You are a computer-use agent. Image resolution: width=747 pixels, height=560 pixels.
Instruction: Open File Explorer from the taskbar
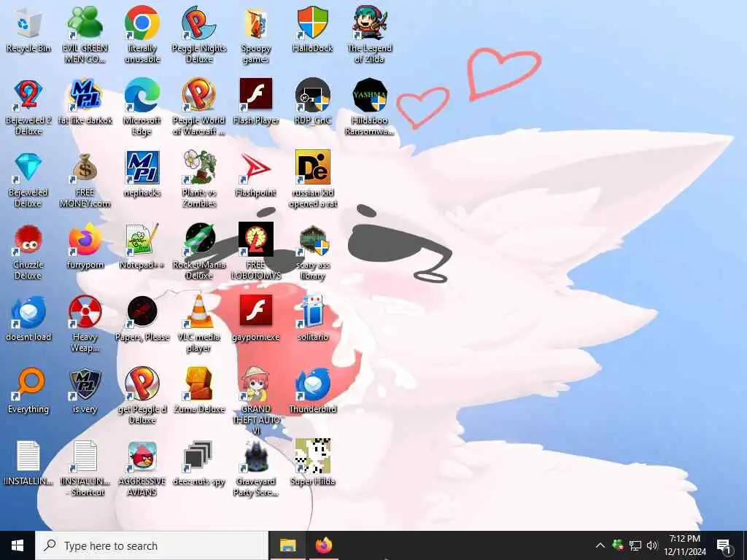point(287,545)
